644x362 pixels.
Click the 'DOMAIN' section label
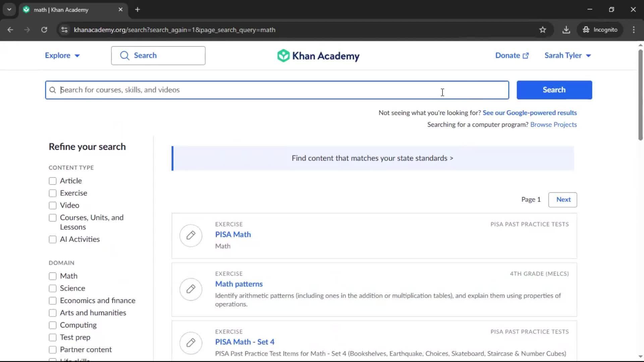[x=61, y=263]
